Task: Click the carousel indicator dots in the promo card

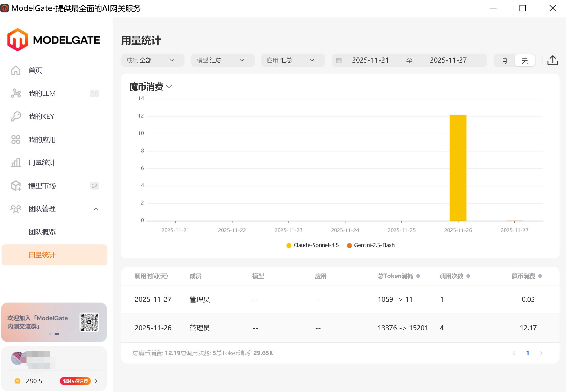Action: 54,334
